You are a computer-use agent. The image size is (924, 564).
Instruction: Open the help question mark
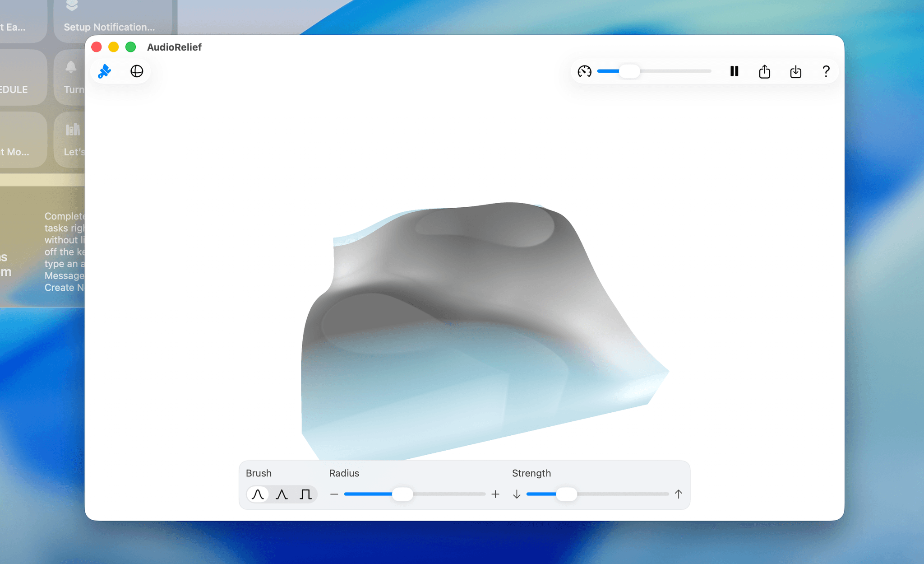pos(826,71)
